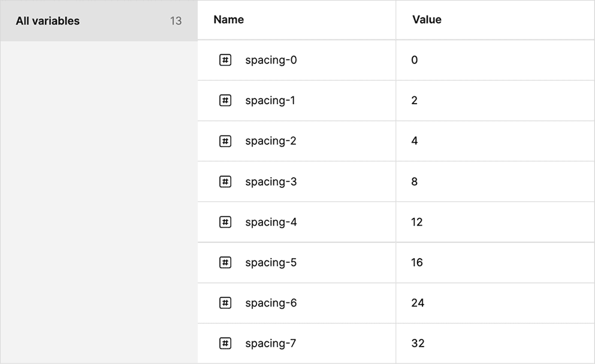Select the All variables sidebar group
Image resolution: width=595 pixels, height=364 pixels.
pyautogui.click(x=99, y=21)
